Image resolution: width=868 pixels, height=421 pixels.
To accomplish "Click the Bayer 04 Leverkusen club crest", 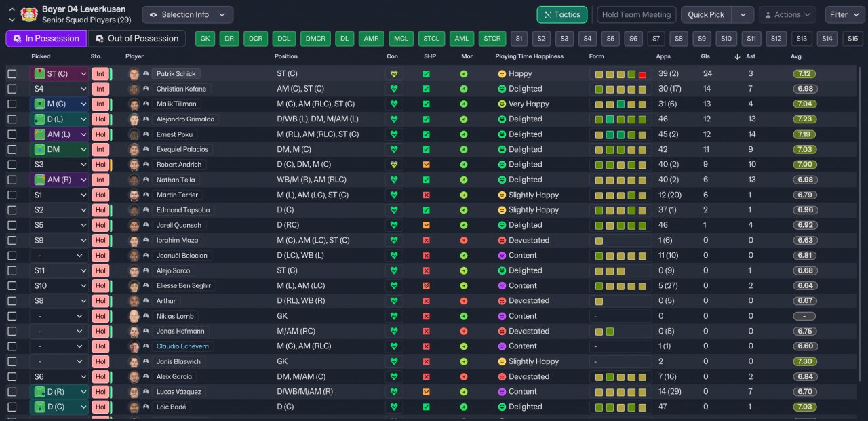I will point(28,14).
